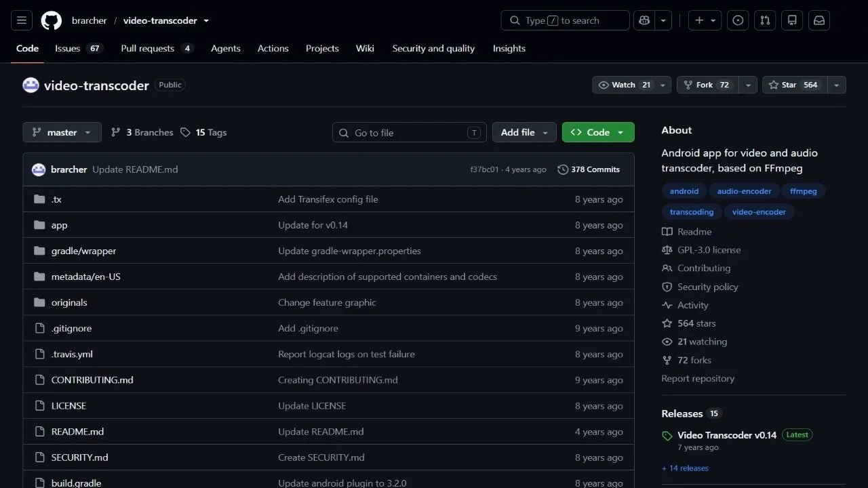The height and width of the screenshot is (488, 868).
Task: Open the Security and quality tab
Action: coord(433,48)
